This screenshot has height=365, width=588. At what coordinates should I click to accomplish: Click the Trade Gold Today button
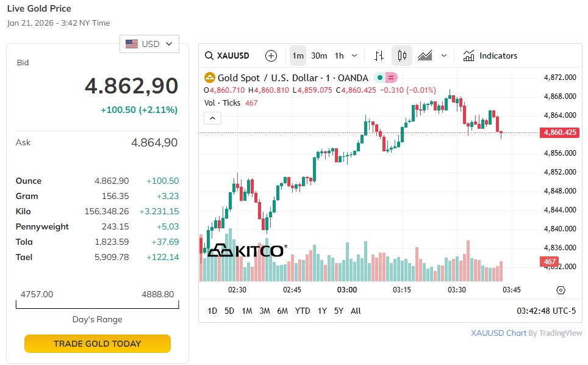point(98,344)
